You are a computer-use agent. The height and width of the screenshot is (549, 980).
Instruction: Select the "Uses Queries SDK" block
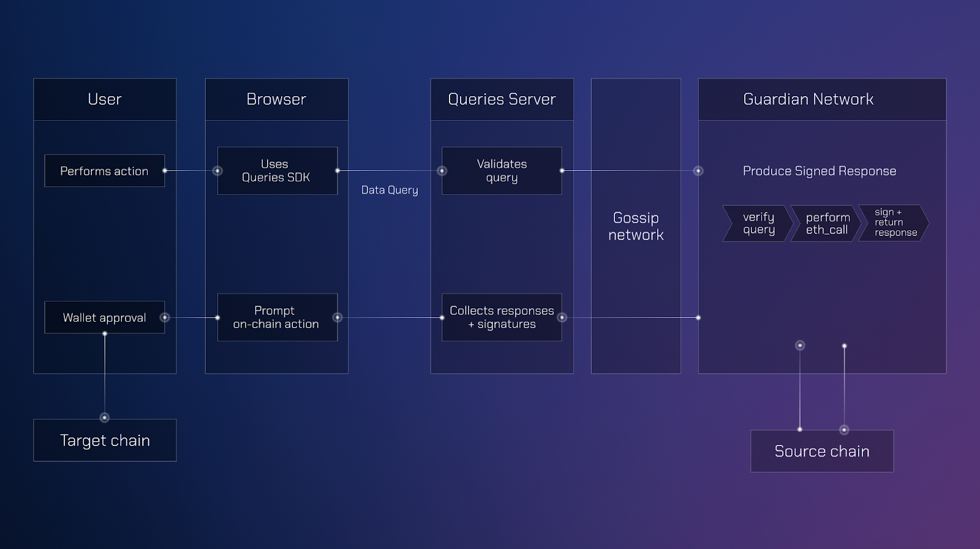[x=277, y=171]
